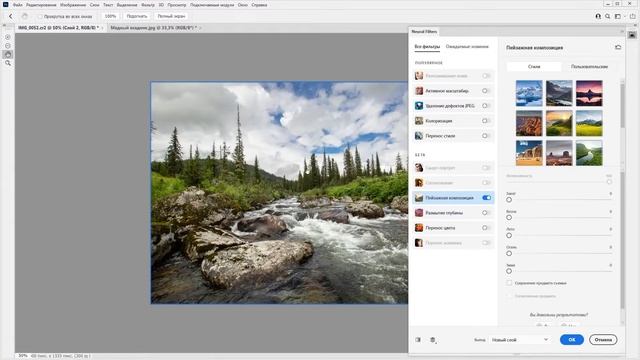The width and height of the screenshot is (640, 360).
Task: Choose the pink sunset peak style thumbnail
Action: pos(589,93)
